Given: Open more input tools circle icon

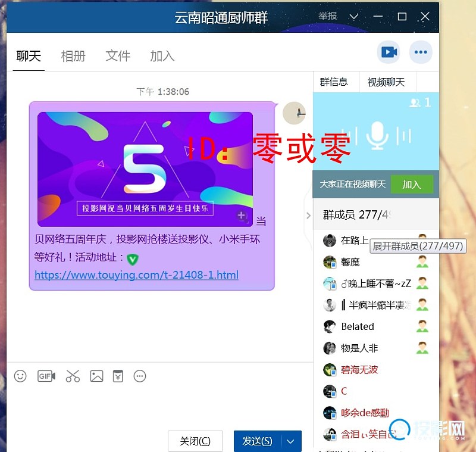Looking at the screenshot, I should coord(140,376).
